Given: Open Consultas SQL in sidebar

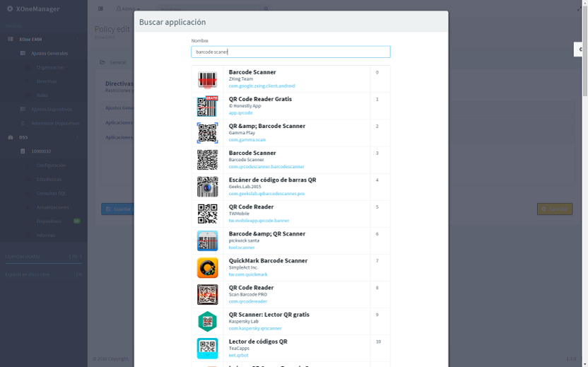Looking at the screenshot, I should (52, 193).
